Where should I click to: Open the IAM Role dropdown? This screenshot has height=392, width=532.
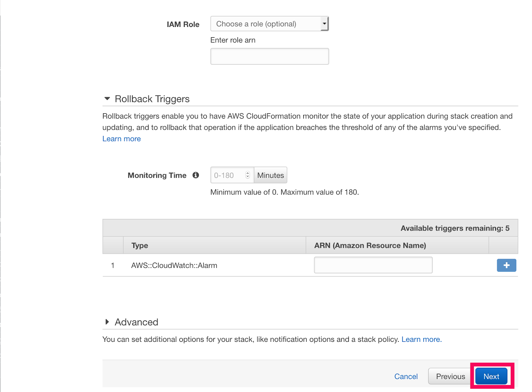point(269,24)
